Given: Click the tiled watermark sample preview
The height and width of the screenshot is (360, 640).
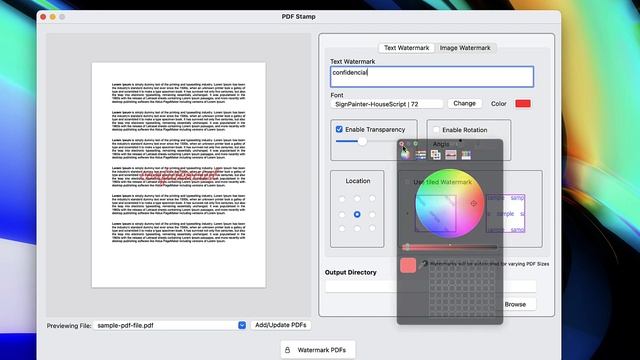Looking at the screenshot, I should click(506, 213).
